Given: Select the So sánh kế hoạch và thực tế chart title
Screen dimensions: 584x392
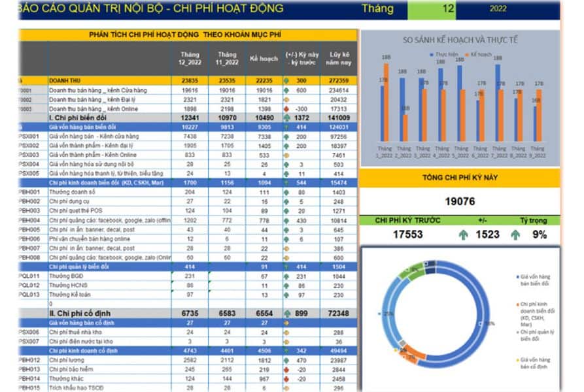Looking at the screenshot, I should click(460, 40).
